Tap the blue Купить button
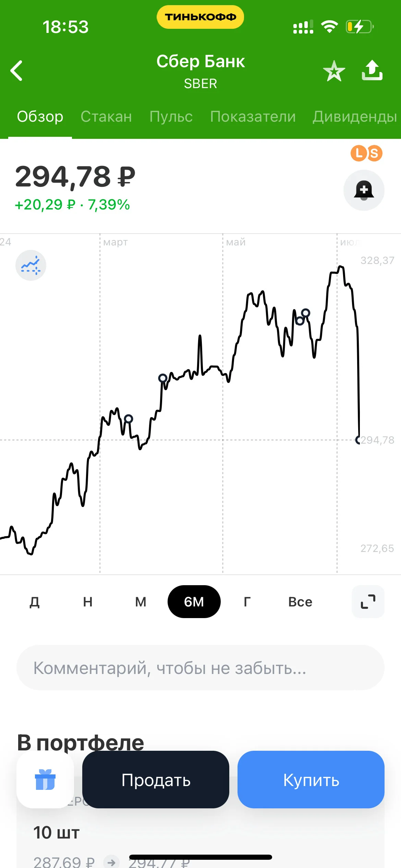 [311, 780]
